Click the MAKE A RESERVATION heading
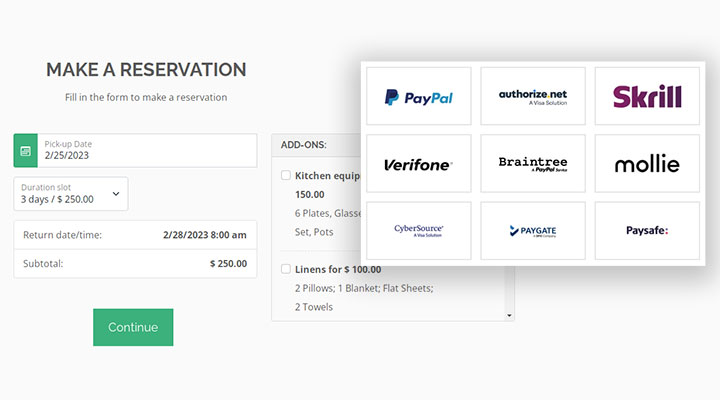This screenshot has width=720, height=400. pyautogui.click(x=146, y=70)
